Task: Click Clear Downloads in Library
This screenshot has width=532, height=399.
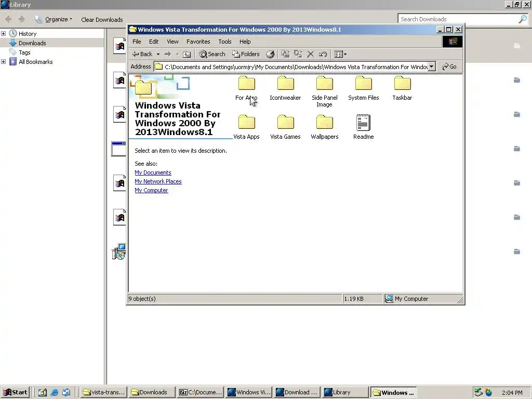Action: (x=102, y=20)
